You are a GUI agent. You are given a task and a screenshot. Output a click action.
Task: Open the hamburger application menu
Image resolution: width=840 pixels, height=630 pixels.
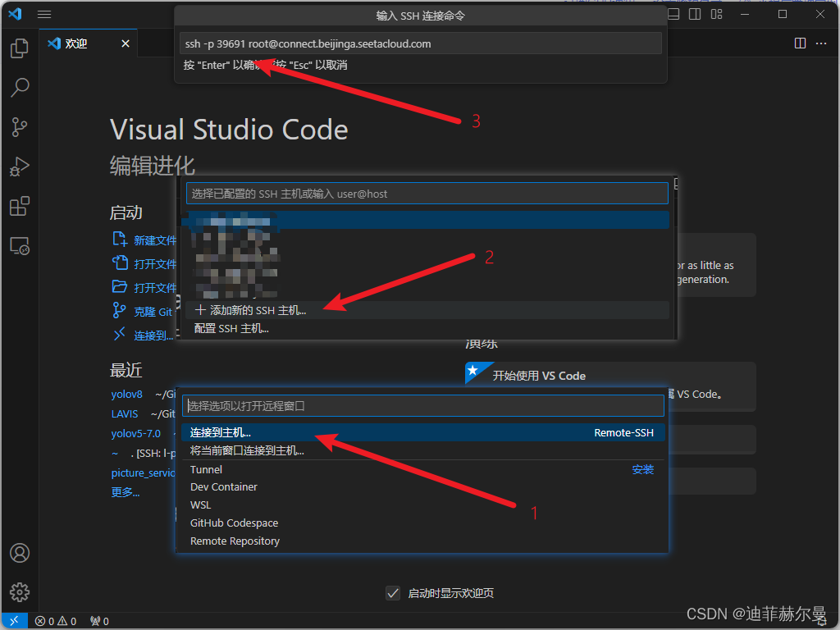click(x=44, y=15)
